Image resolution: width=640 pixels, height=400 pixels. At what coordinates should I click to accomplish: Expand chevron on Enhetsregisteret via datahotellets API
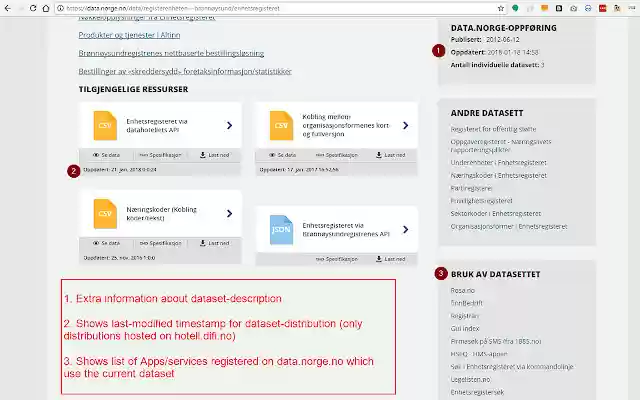pyautogui.click(x=229, y=125)
